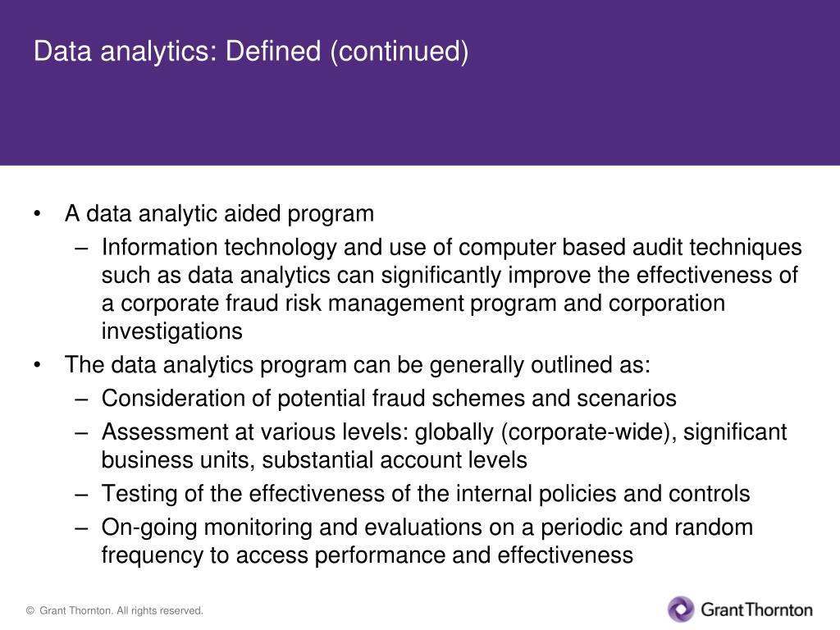The image size is (840, 630).
Task: Click the copyright symbol in the footer
Action: click(x=30, y=610)
